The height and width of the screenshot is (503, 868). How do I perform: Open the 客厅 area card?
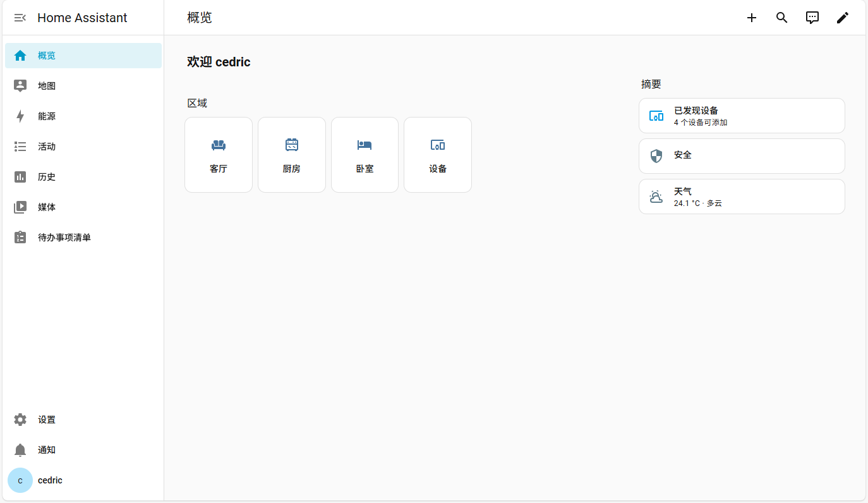pyautogui.click(x=219, y=155)
